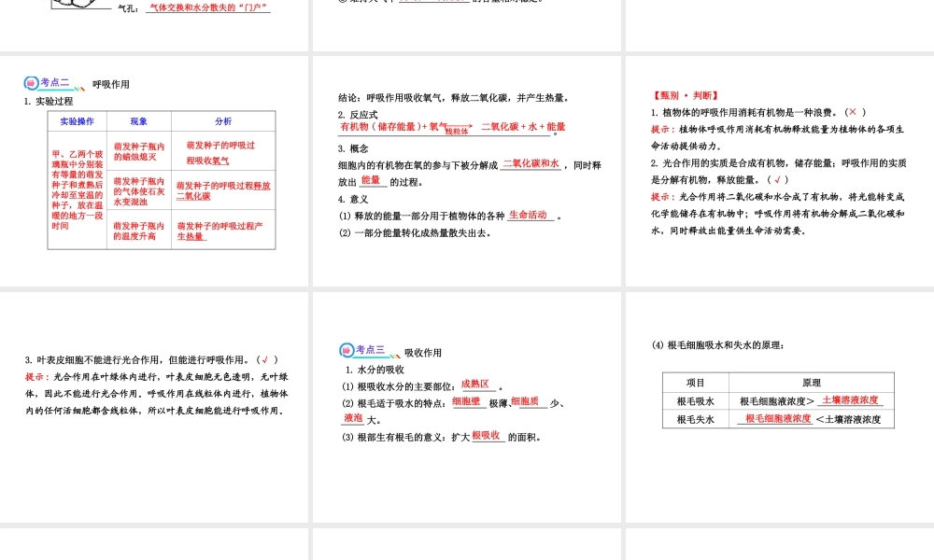Click the red blank answer 根吸收
Image resolution: width=934 pixels, height=560 pixels.
486,435
